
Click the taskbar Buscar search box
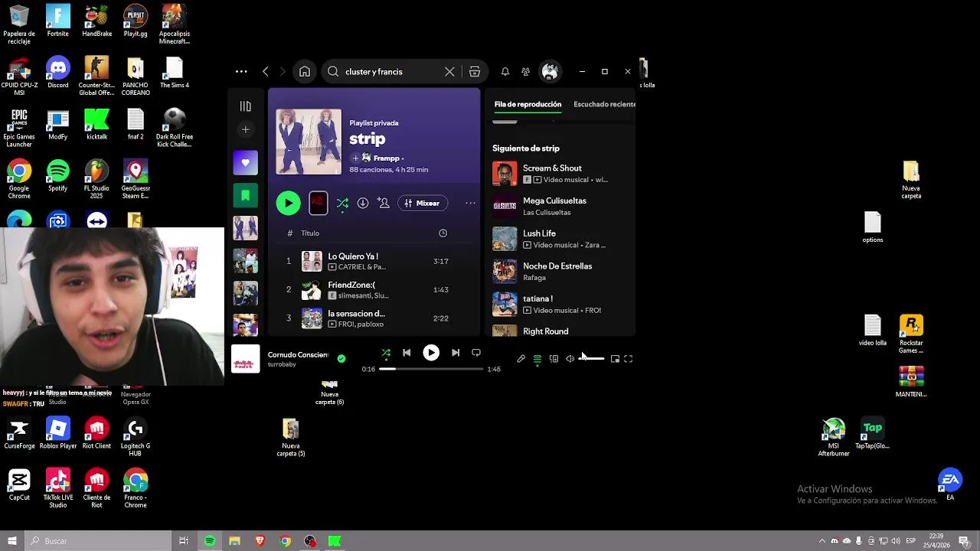98,541
